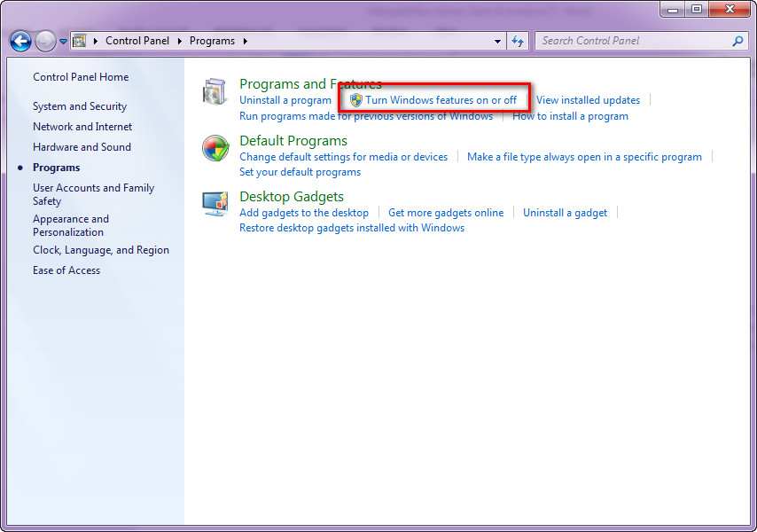Open the Desktop Gadgets heading

pyautogui.click(x=292, y=197)
